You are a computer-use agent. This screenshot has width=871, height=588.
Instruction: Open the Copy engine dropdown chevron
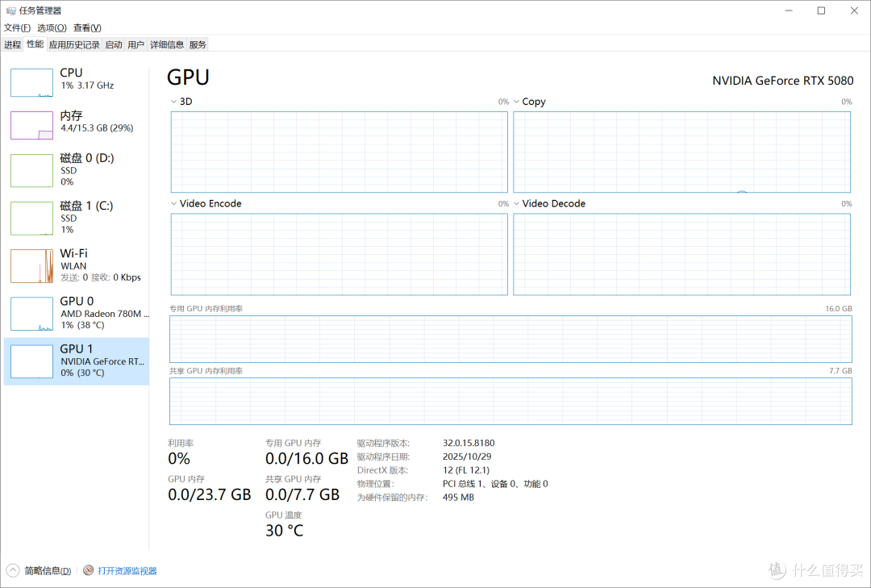pos(517,102)
